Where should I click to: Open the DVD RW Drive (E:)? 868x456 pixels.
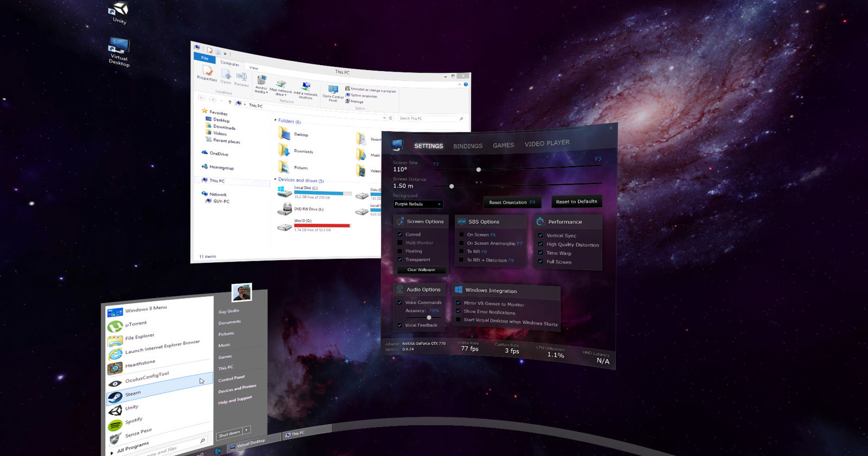[x=301, y=209]
